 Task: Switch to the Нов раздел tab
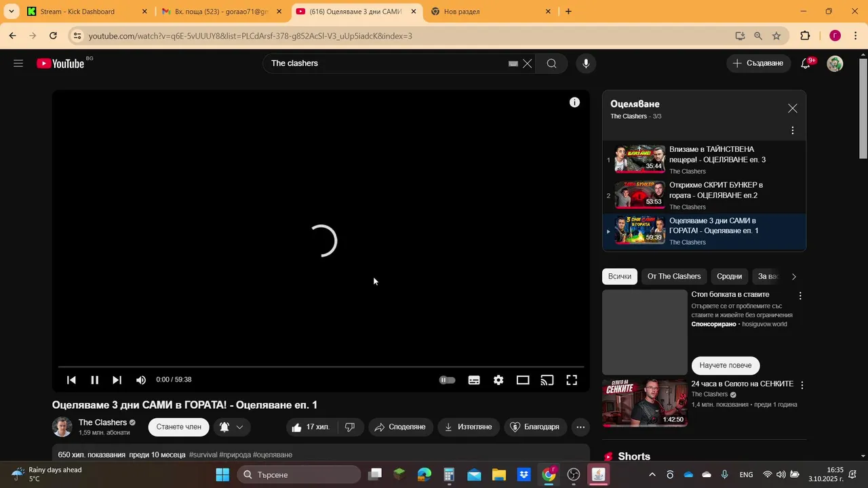(x=490, y=12)
